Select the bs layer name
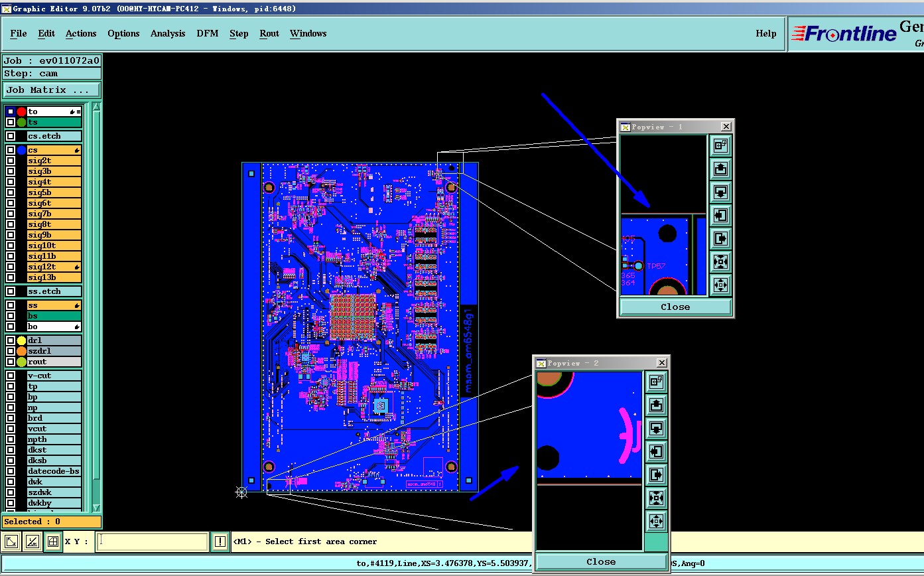Screen dimensions: 924x576 [54, 317]
